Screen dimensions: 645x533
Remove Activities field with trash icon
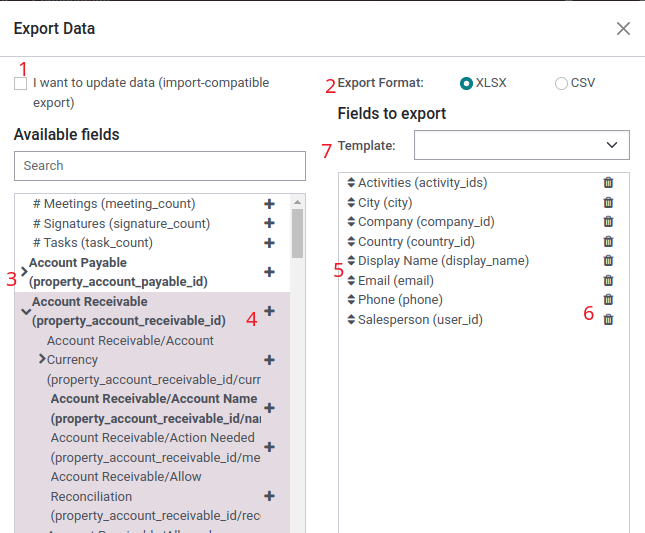pos(608,183)
